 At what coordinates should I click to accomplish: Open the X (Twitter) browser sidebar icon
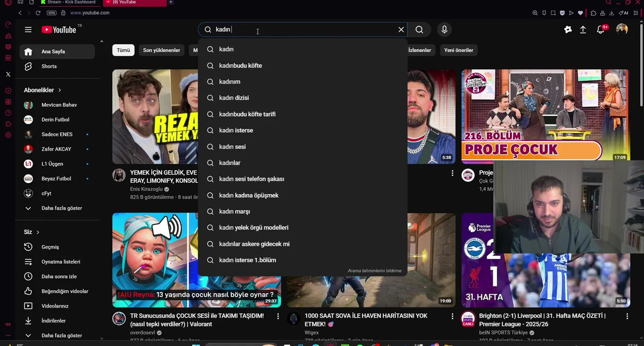click(x=8, y=74)
